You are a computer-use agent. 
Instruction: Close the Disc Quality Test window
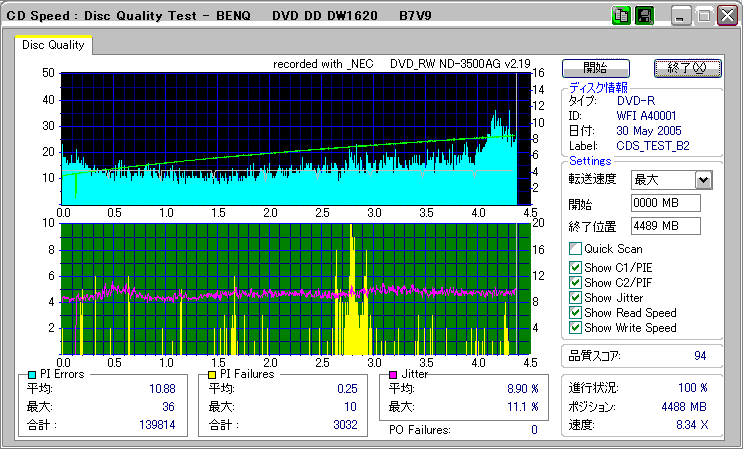click(x=725, y=16)
